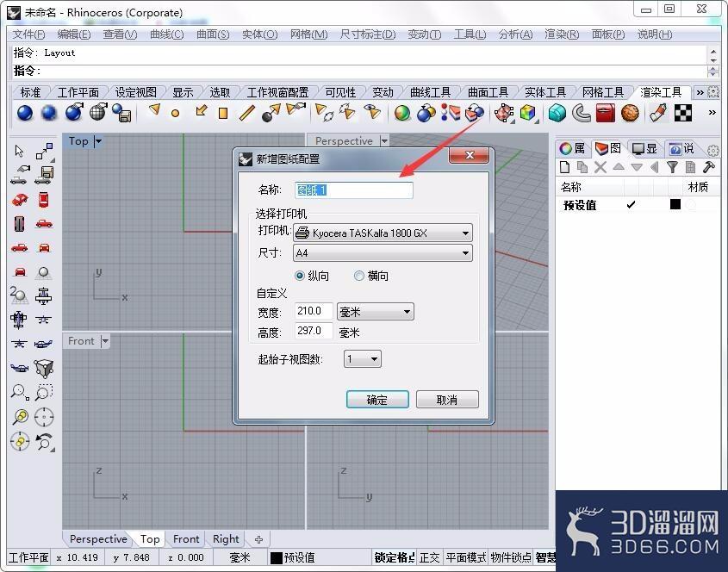Click the 3D box with corner points icon
728x572 pixels.
pos(44,368)
